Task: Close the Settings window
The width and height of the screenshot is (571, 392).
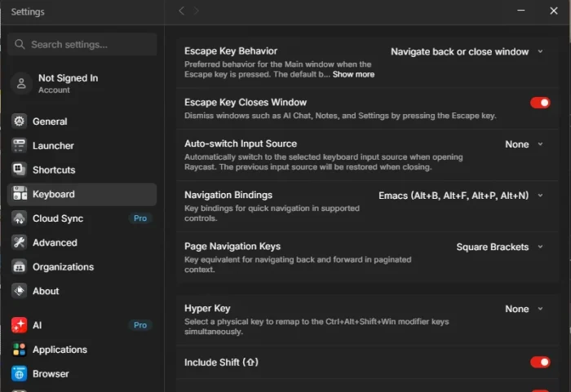Action: pyautogui.click(x=554, y=11)
